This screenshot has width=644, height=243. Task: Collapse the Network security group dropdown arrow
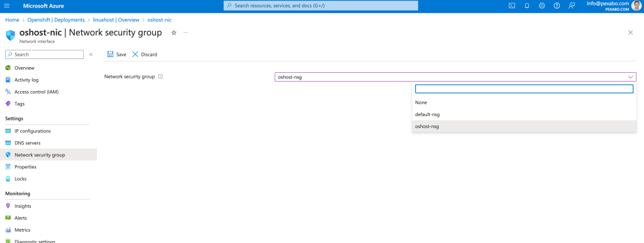[630, 77]
